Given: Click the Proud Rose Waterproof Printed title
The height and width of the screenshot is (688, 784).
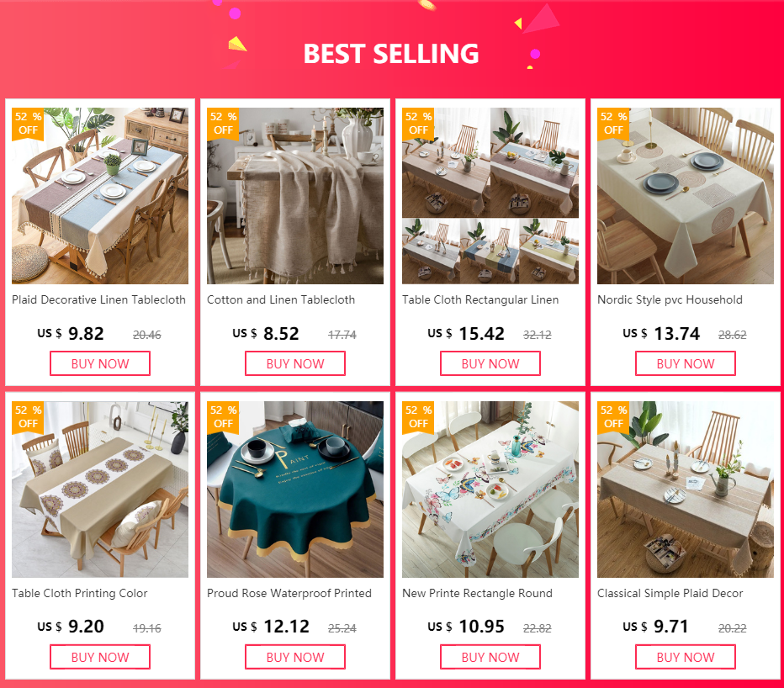Looking at the screenshot, I should (289, 594).
